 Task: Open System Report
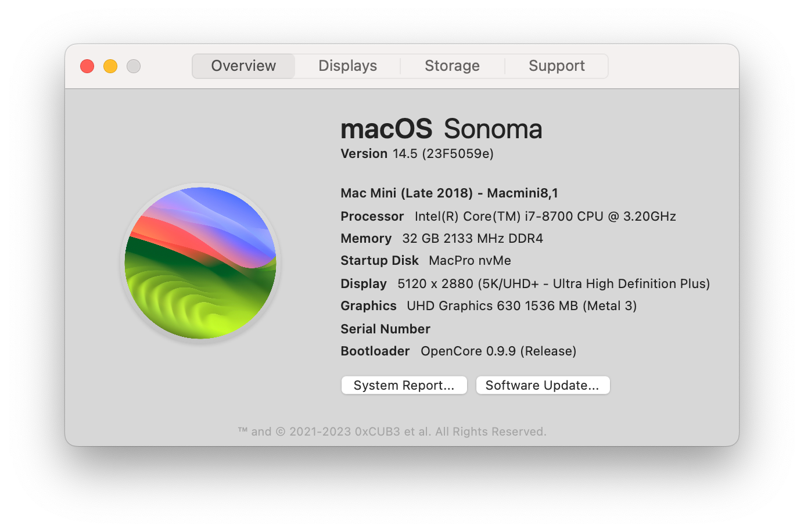pos(404,385)
